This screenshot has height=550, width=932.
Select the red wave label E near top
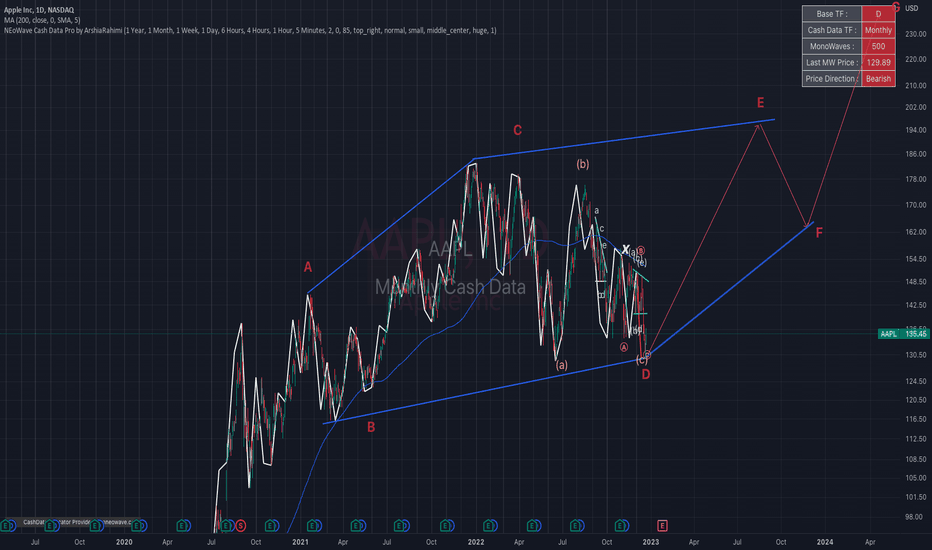(x=760, y=103)
